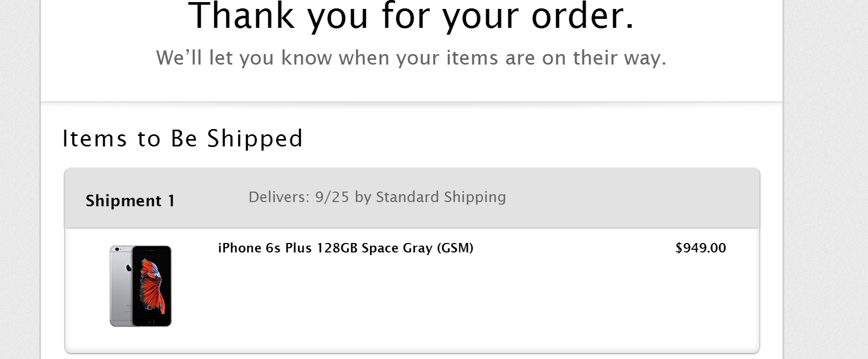Click the Thank you for your order heading
The width and height of the screenshot is (868, 359).
(x=411, y=17)
